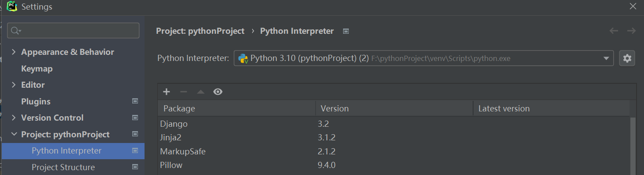Click the uninstall package minus icon

click(x=184, y=92)
